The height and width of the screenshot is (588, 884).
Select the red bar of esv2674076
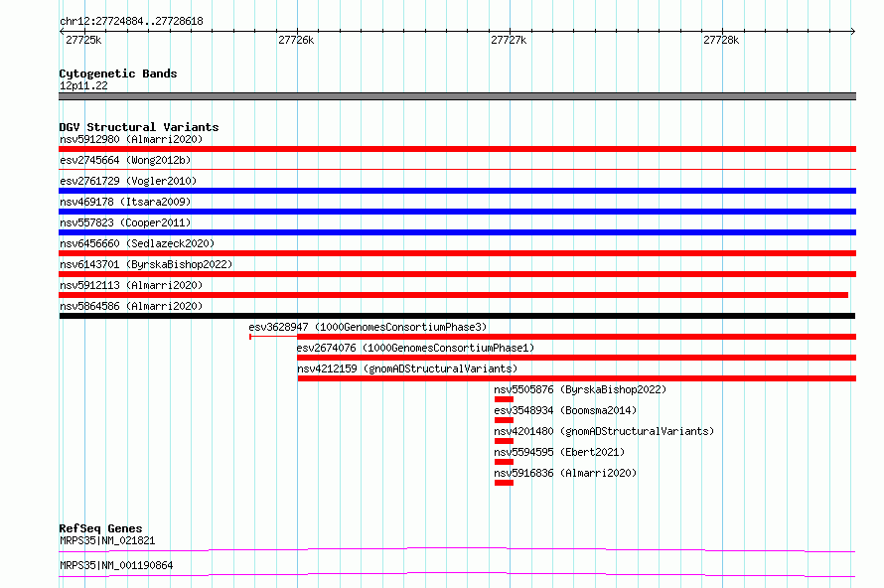[577, 358]
